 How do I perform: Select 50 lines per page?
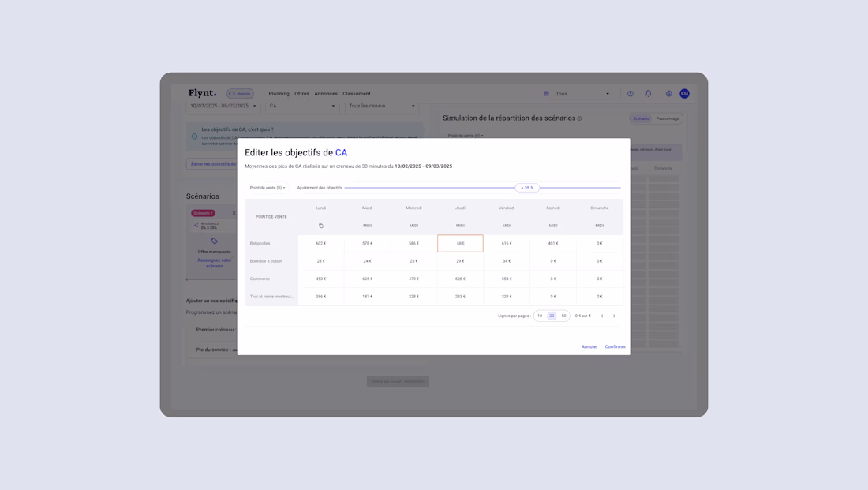pos(563,316)
